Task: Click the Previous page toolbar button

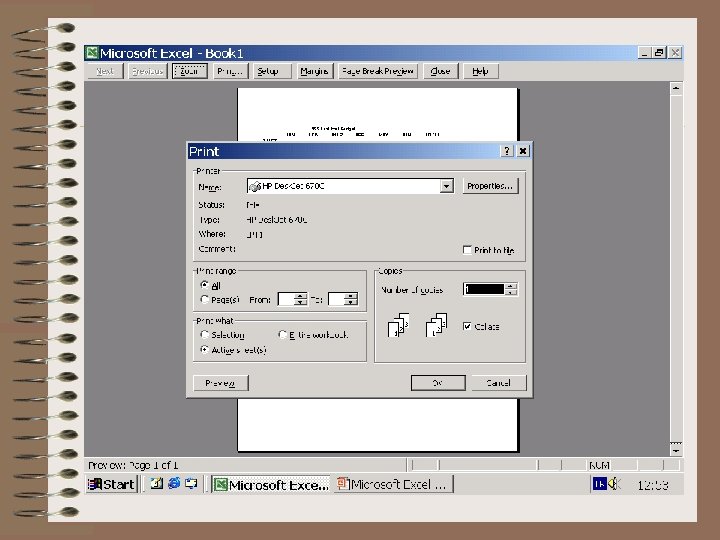Action: coord(147,71)
